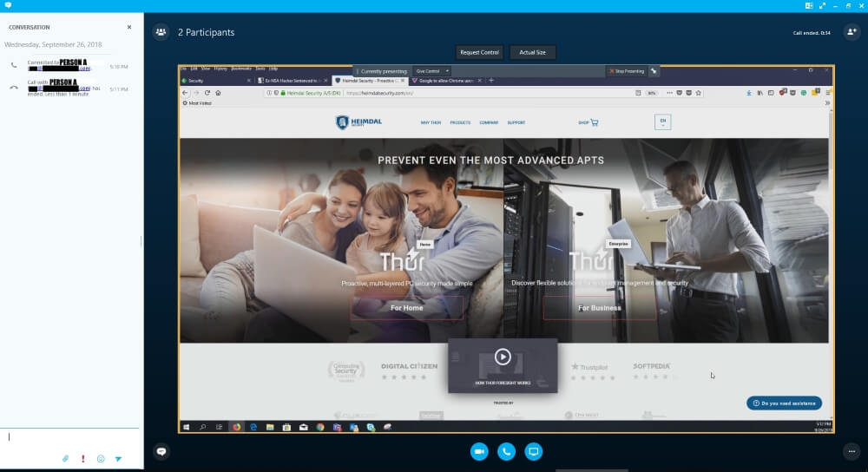Open PRODUCTS navigation link
The width and height of the screenshot is (868, 472).
[460, 122]
